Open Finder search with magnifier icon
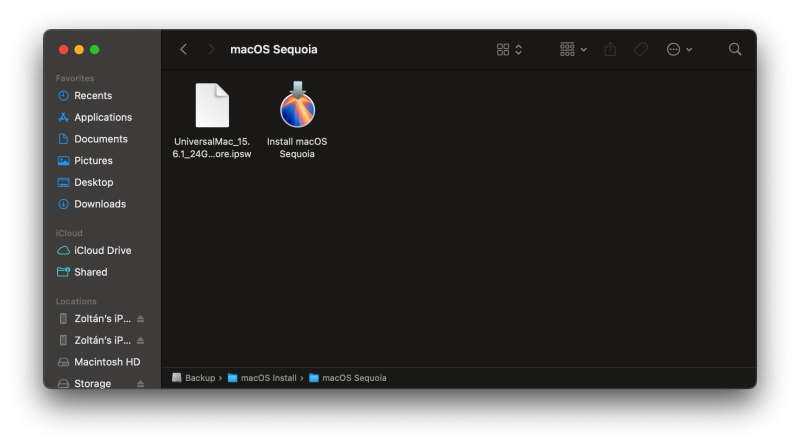 735,49
